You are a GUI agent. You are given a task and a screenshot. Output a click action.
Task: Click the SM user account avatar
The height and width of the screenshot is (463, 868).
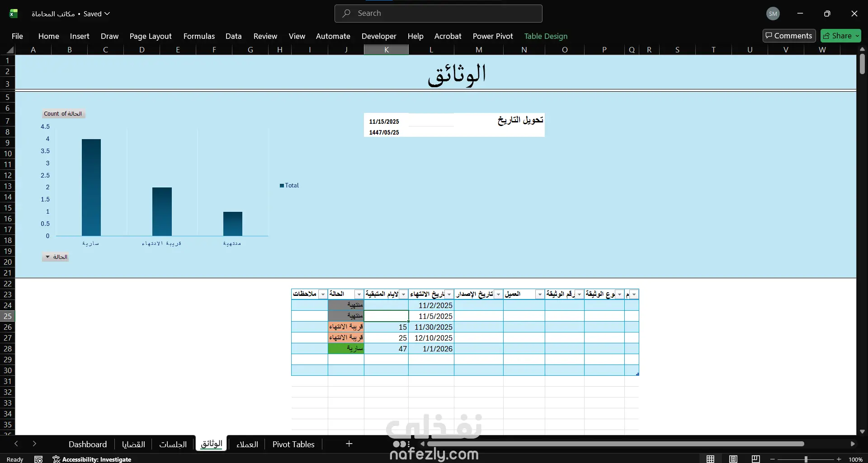click(773, 14)
